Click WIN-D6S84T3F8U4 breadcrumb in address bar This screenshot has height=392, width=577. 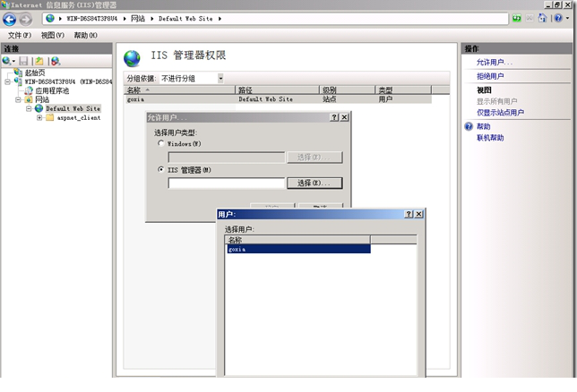click(x=91, y=19)
